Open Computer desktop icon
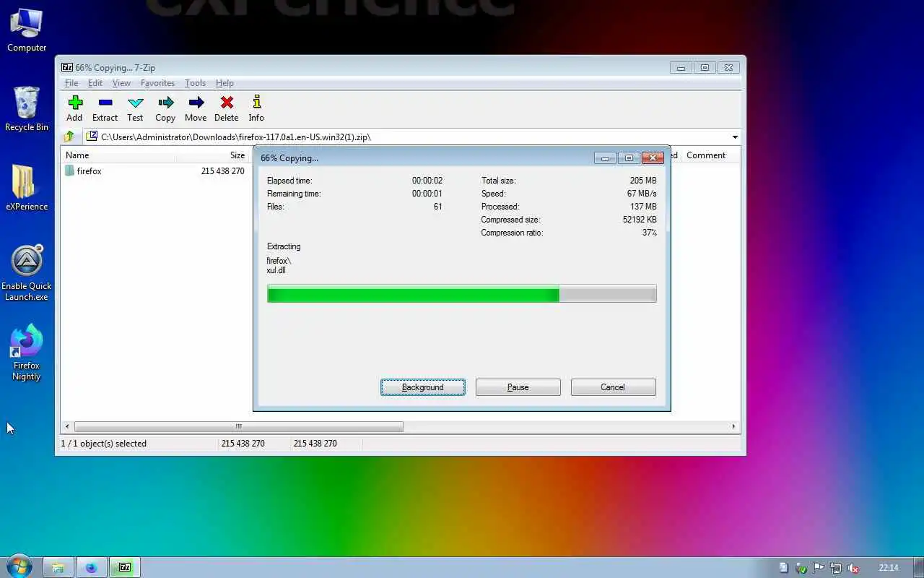Screen dimensions: 924x578 tap(27, 30)
